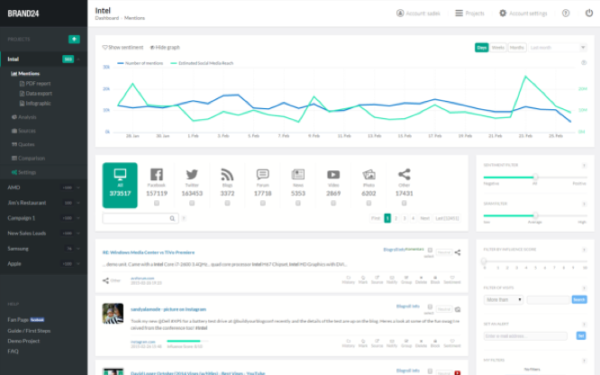This screenshot has height=375, width=600.
Task: Click the search magnifier icon
Action: pos(172,218)
